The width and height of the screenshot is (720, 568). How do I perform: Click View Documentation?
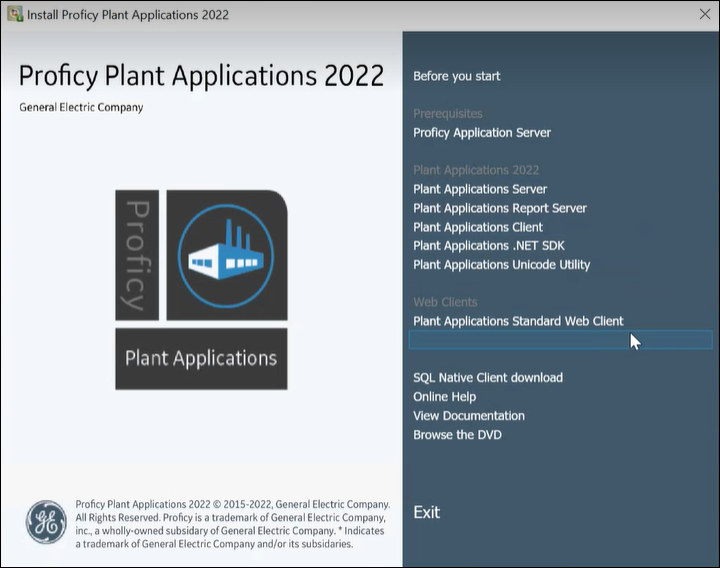(x=468, y=416)
